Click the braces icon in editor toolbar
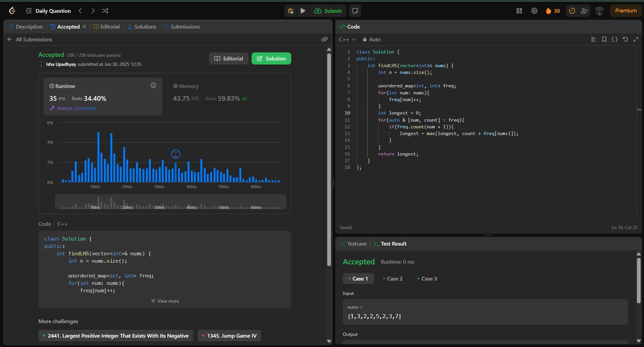The height and width of the screenshot is (347, 644). point(615,39)
